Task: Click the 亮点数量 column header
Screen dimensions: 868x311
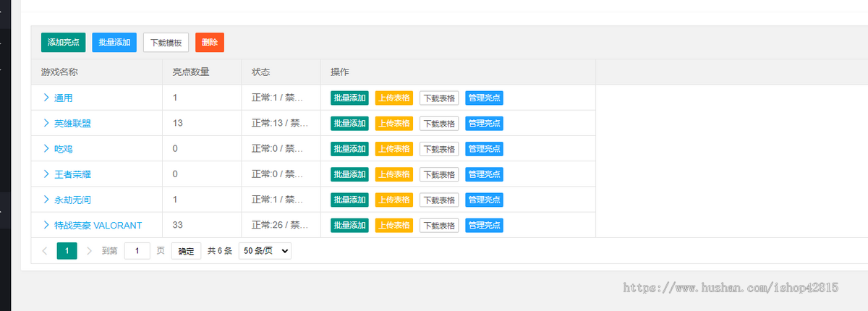Action: tap(203, 72)
